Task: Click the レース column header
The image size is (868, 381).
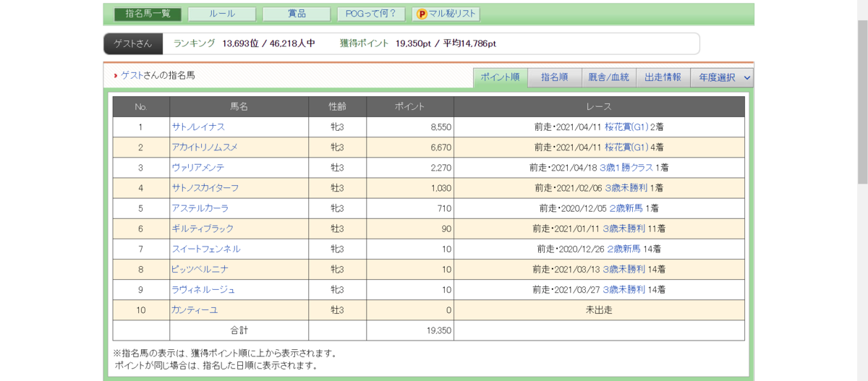Action: [599, 106]
